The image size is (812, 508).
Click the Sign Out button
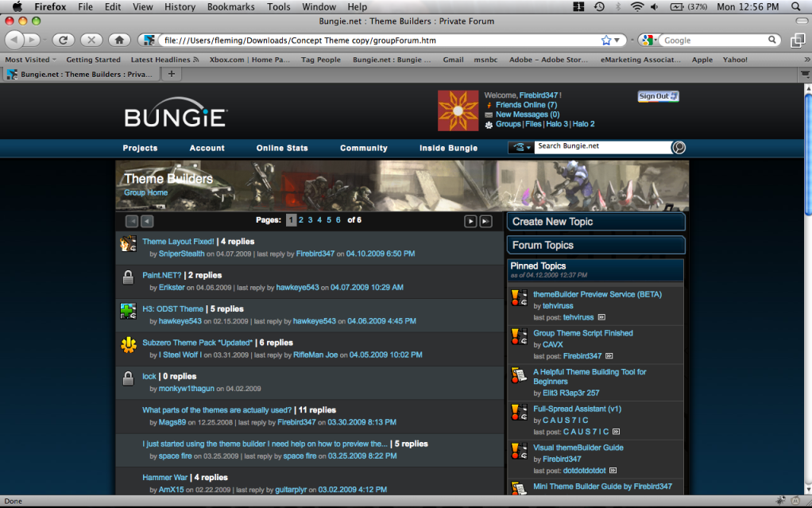658,96
